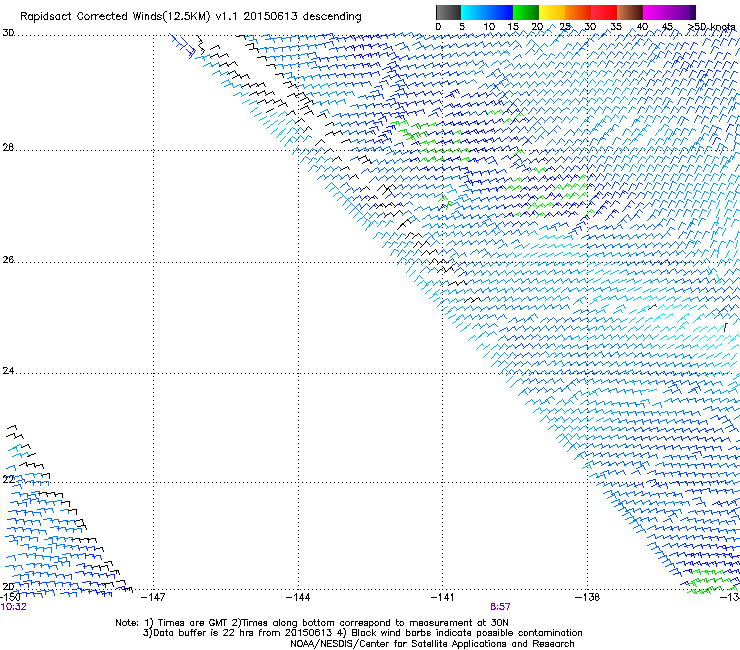Click the latitude label 28
Viewport: 740px width, 650px height.
tap(8, 147)
